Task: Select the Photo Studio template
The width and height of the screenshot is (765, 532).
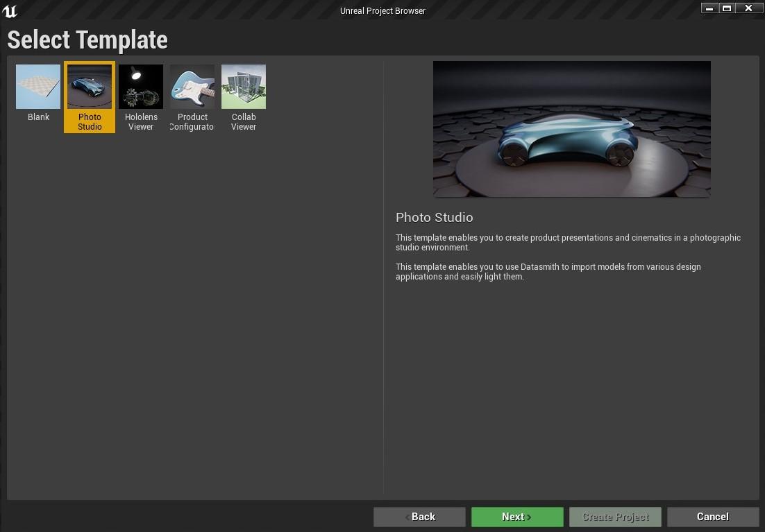Action: coord(90,97)
